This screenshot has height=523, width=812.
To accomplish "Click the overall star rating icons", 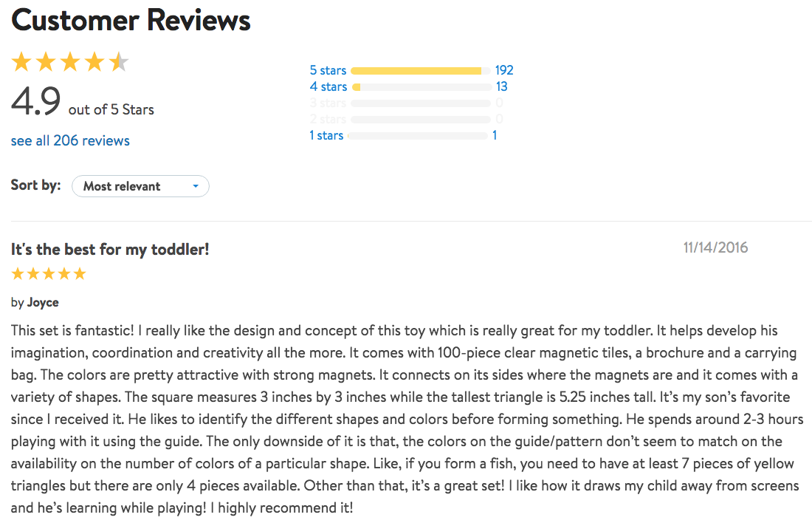I will [x=70, y=63].
